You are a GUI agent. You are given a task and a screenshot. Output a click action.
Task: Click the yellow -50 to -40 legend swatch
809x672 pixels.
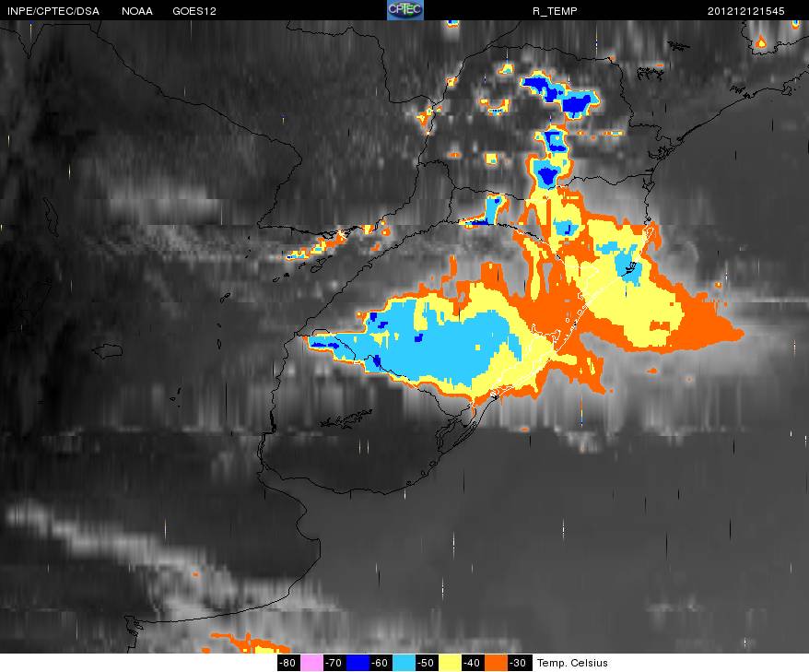450,663
